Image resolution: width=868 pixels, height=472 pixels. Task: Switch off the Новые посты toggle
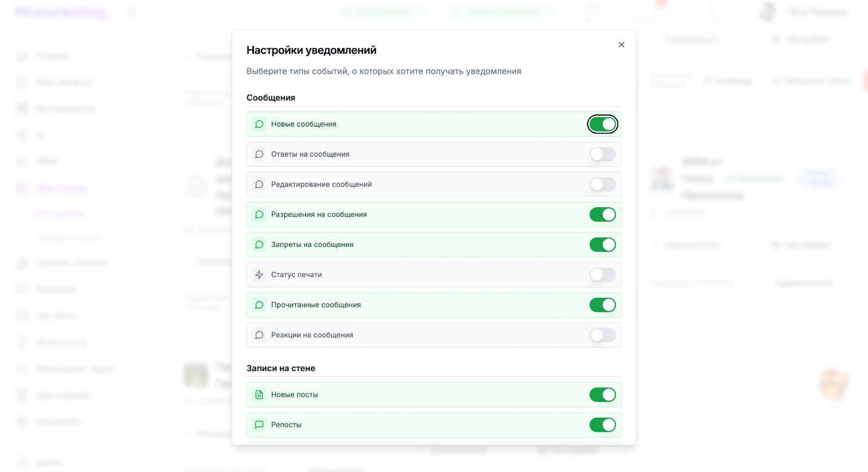tap(603, 395)
